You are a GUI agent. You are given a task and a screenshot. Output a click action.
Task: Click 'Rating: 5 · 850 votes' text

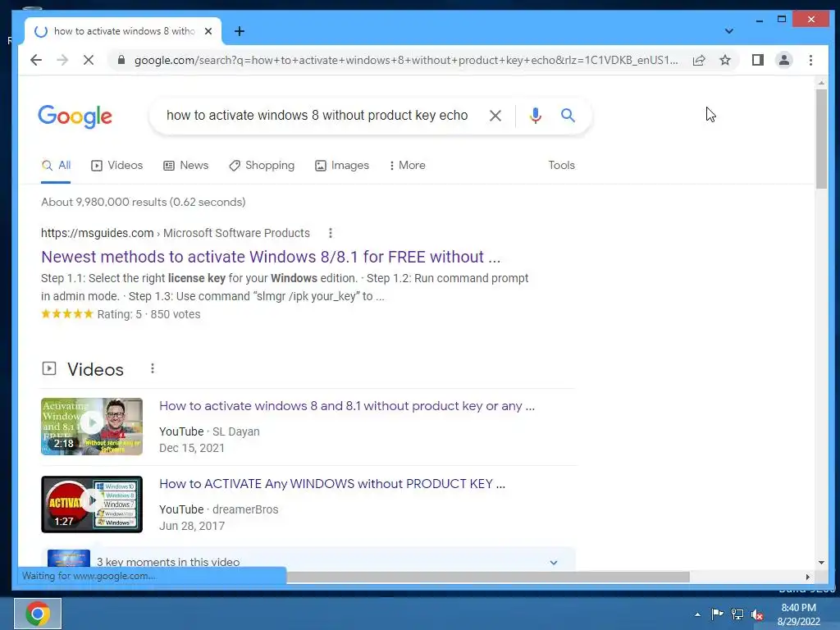[x=148, y=314]
